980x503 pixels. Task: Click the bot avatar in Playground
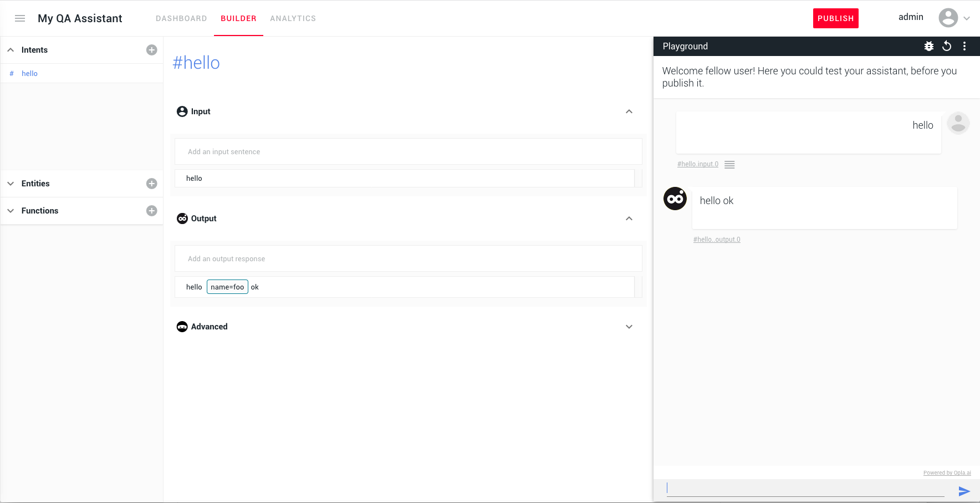(x=675, y=199)
